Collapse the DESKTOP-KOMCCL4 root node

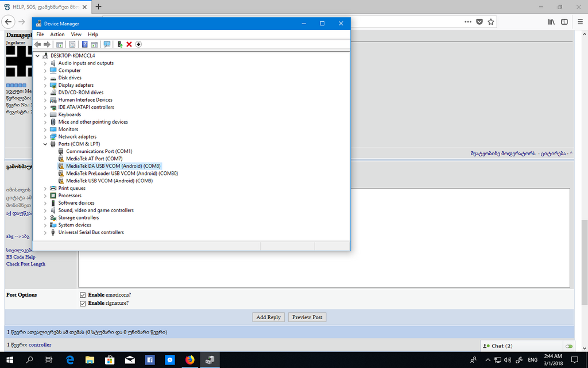(37, 56)
